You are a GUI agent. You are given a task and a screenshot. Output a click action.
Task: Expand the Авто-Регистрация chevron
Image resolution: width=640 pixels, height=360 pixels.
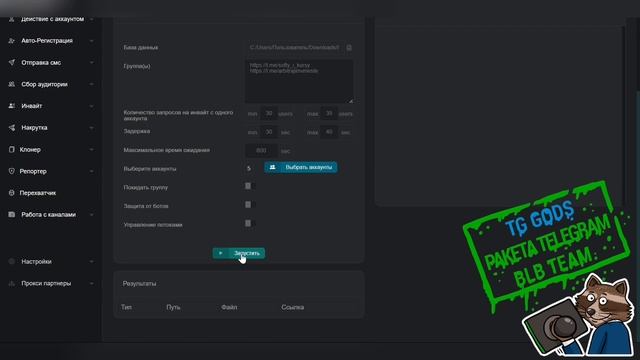point(91,41)
